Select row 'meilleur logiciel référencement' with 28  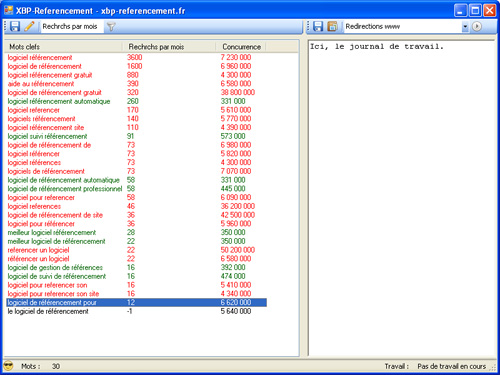point(136,232)
